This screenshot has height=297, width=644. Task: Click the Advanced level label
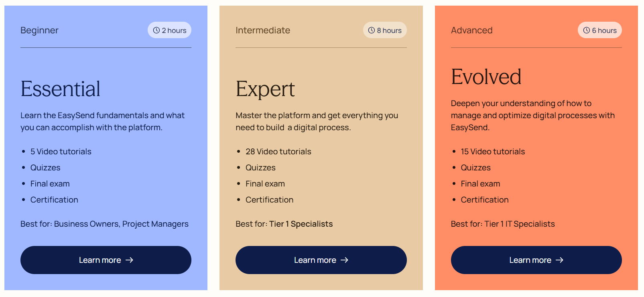471,30
